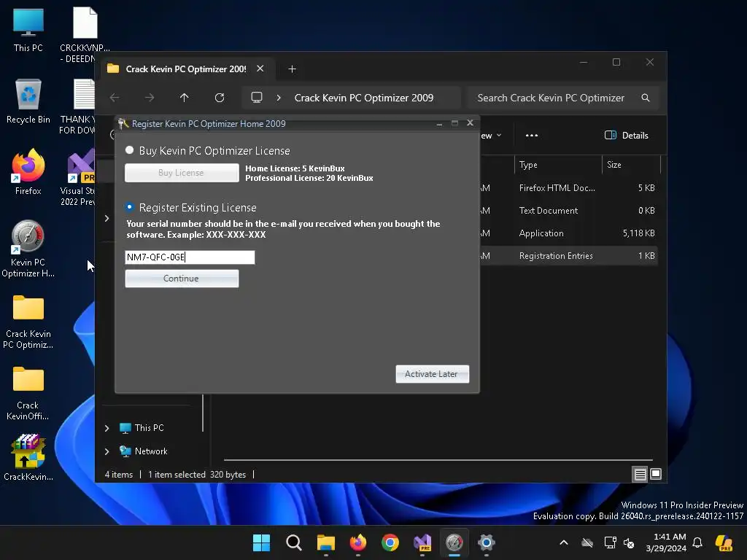747x560 pixels.
Task: Open the Visual Studio 2022 Preview shortcut
Action: click(79, 177)
